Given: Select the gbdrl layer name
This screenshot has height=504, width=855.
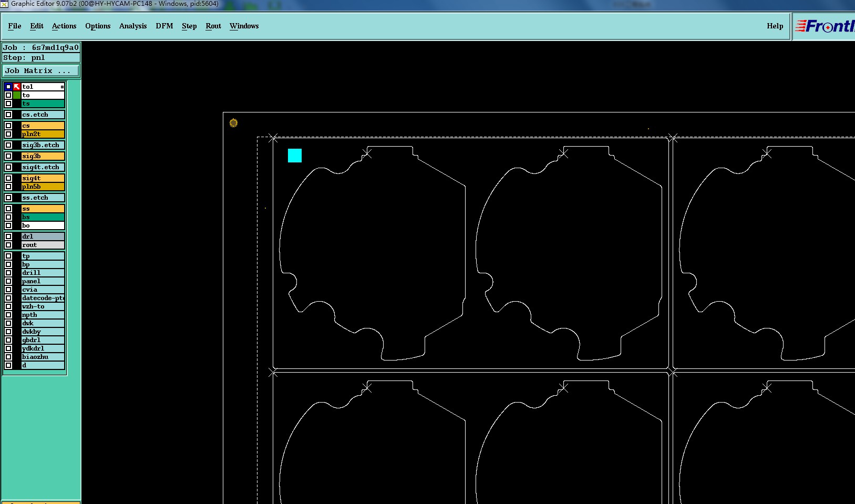Looking at the screenshot, I should pyautogui.click(x=43, y=340).
